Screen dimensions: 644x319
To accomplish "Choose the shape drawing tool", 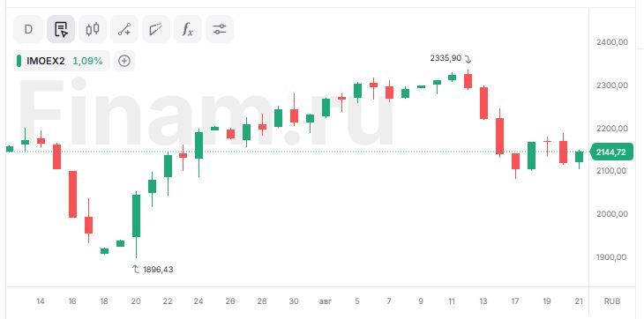I will coord(156,29).
